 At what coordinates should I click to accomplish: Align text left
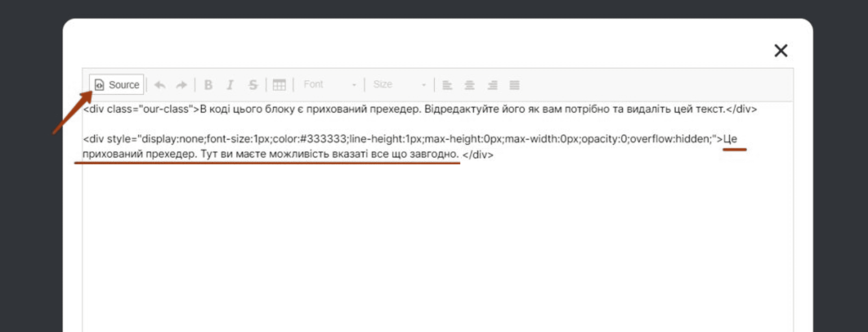447,85
